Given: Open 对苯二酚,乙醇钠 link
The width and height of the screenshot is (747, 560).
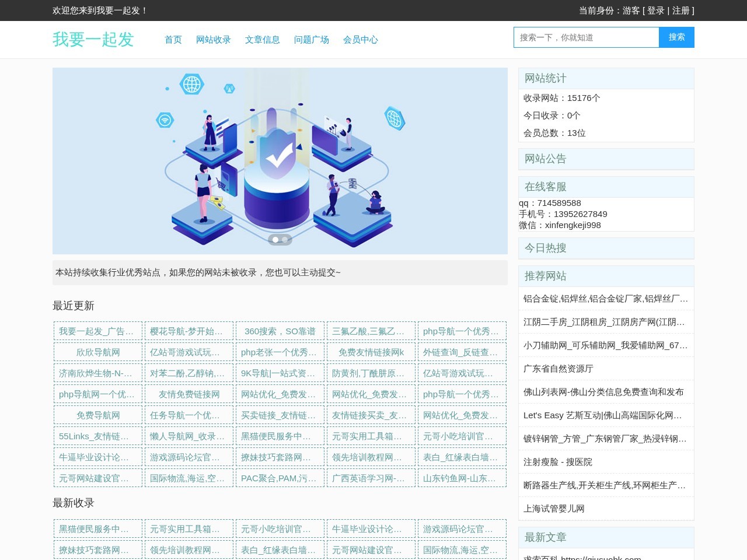Looking at the screenshot, I should coord(189,373).
